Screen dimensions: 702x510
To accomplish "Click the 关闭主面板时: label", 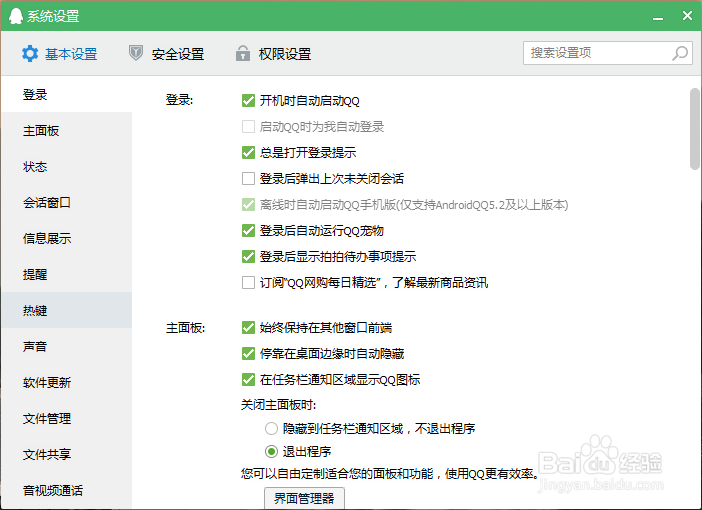I will pos(278,405).
